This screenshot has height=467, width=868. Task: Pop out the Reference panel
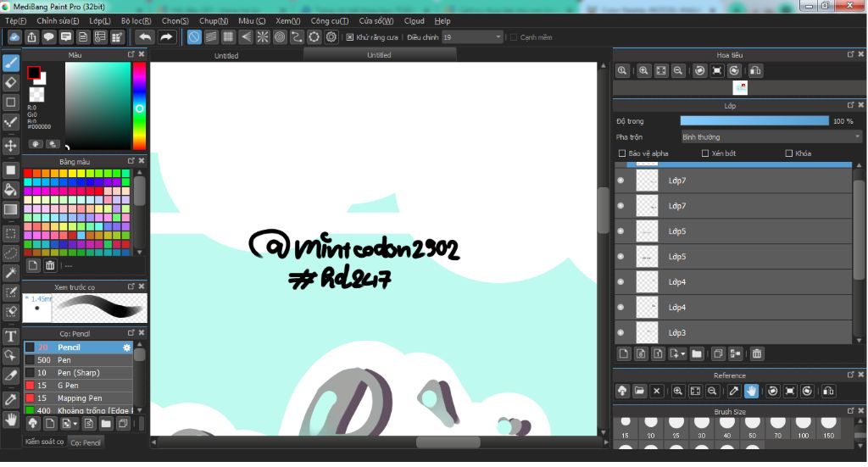(851, 375)
